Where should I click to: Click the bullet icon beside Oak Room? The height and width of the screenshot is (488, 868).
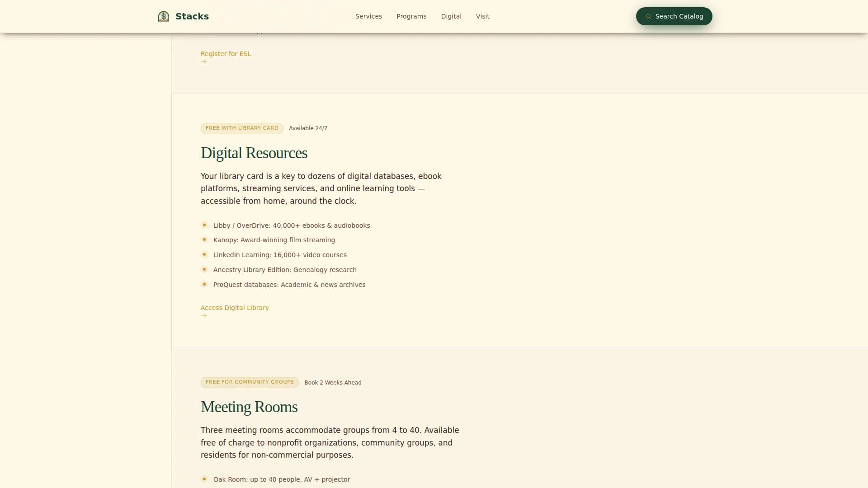[x=204, y=479]
